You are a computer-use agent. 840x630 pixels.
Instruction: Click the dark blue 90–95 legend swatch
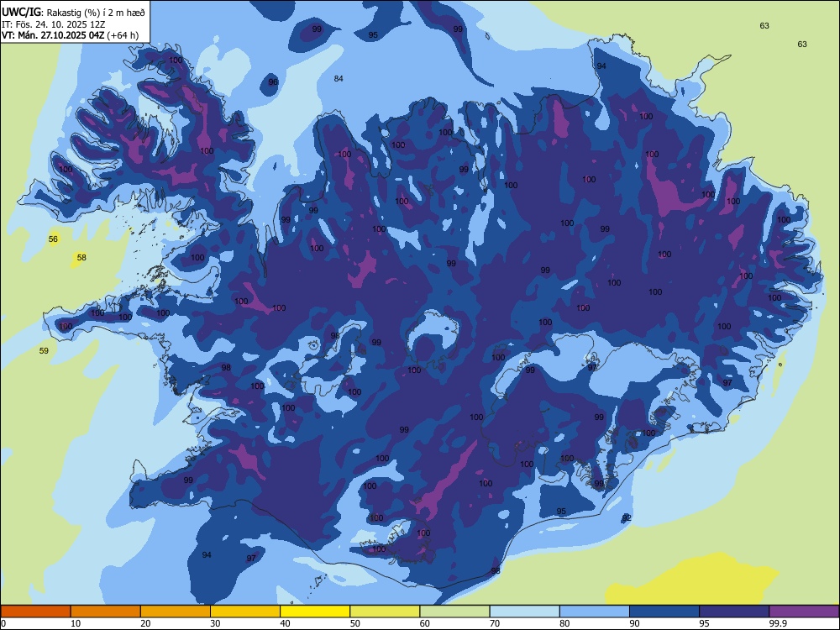point(664,612)
